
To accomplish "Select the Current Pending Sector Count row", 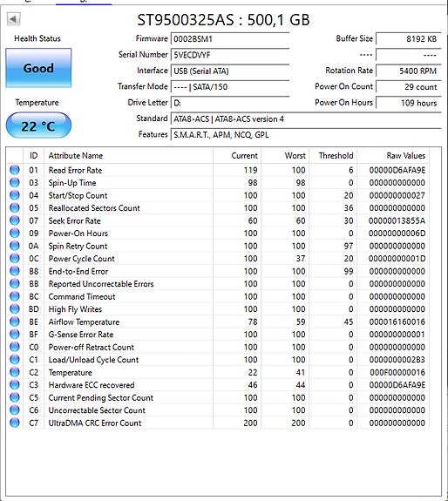I will click(x=218, y=397).
